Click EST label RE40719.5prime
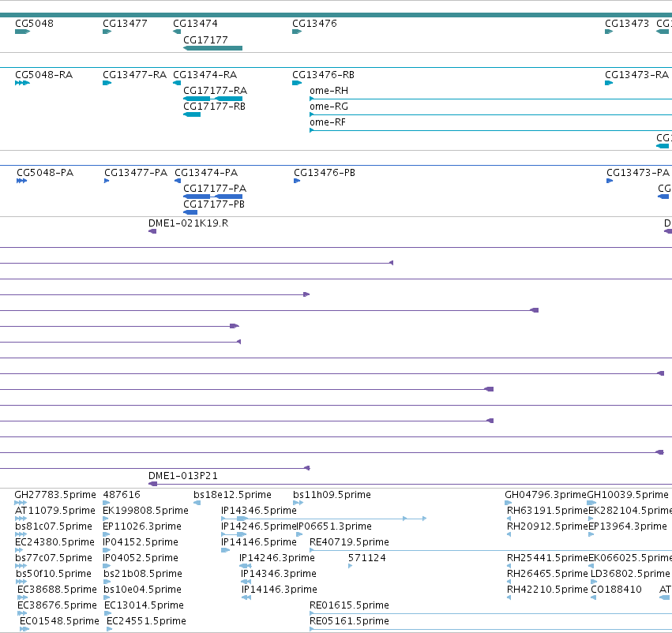This screenshot has width=672, height=633. [349, 543]
